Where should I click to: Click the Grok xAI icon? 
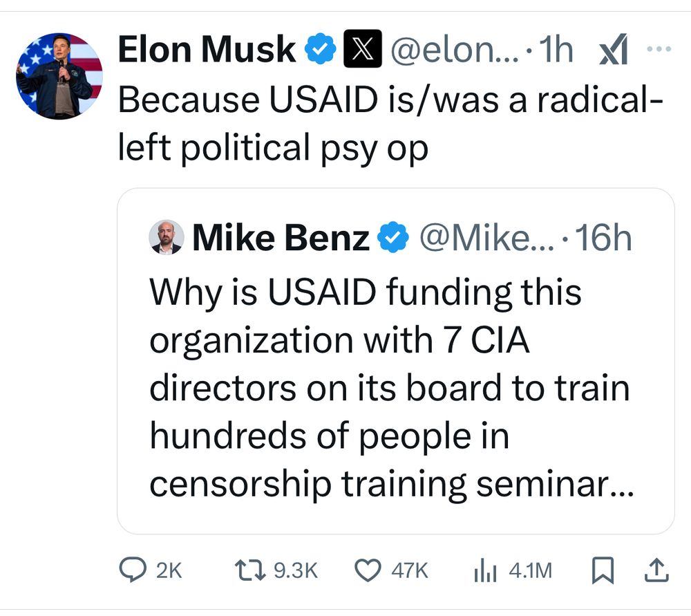pyautogui.click(x=613, y=49)
